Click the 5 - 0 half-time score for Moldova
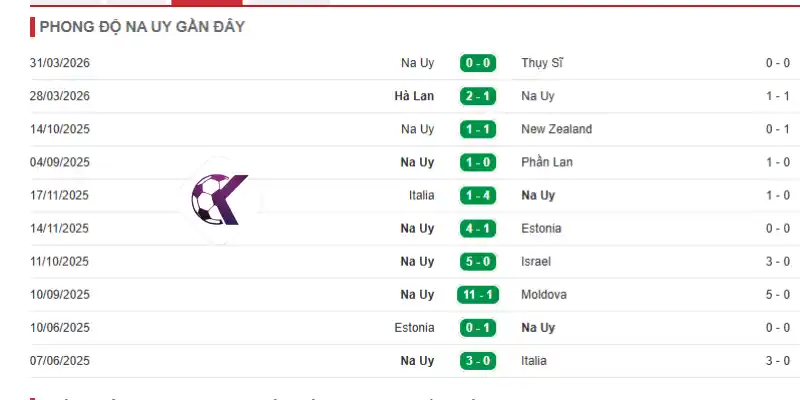The height and width of the screenshot is (400, 800). 778,295
